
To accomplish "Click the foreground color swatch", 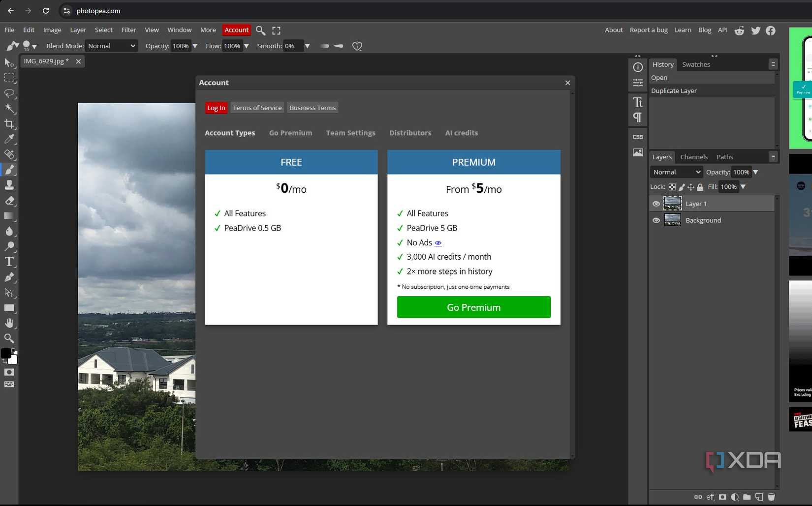I will click(7, 354).
